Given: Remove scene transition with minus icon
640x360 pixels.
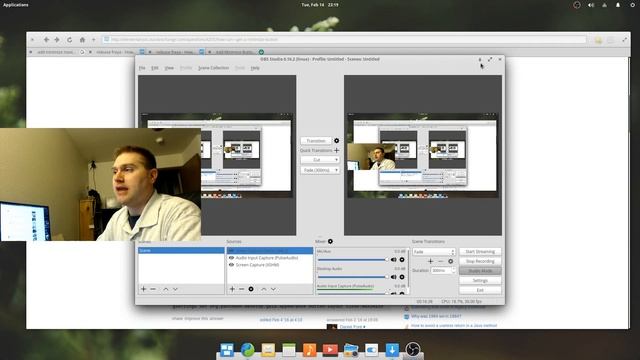Looking at the screenshot, I should coord(440,261).
